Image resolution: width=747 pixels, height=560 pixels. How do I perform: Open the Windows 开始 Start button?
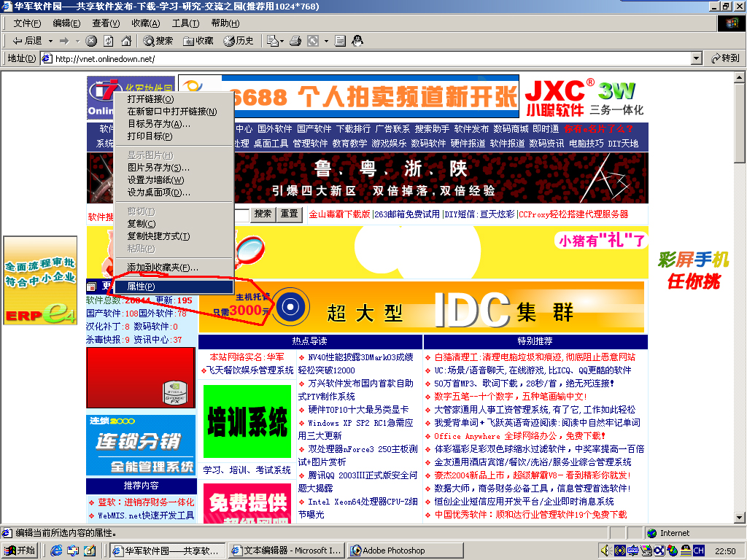20,551
